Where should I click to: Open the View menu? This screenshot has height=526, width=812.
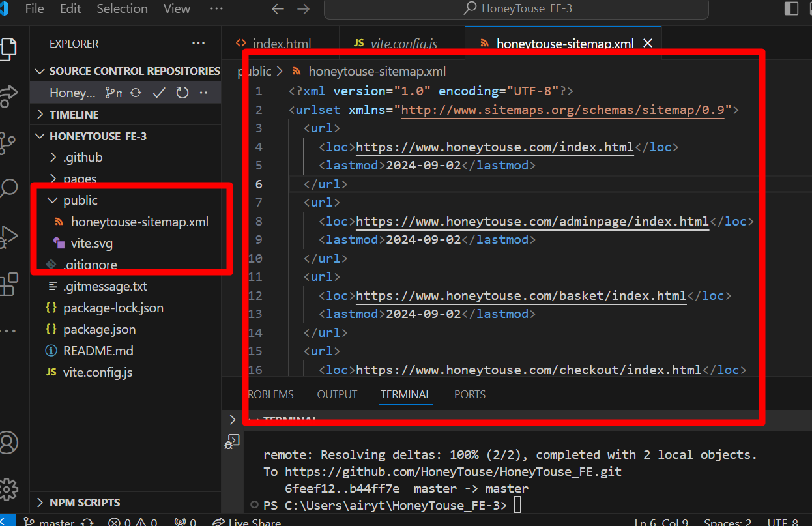pos(177,9)
